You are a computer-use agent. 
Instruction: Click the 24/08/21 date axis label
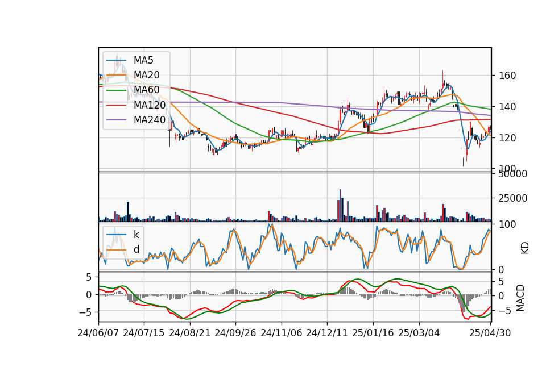[x=190, y=333]
